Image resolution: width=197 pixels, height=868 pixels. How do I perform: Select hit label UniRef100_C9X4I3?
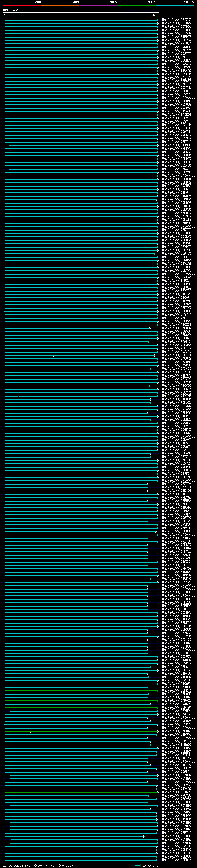176,369
